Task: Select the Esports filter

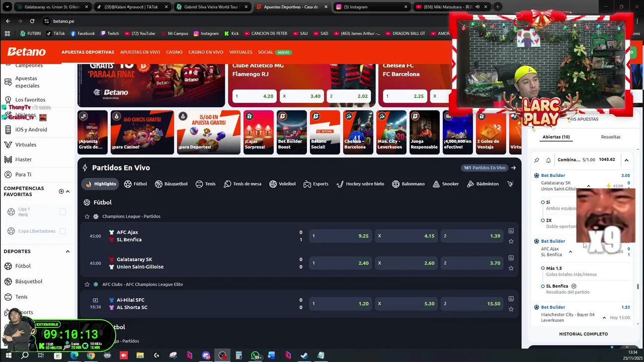Action: 316,184
